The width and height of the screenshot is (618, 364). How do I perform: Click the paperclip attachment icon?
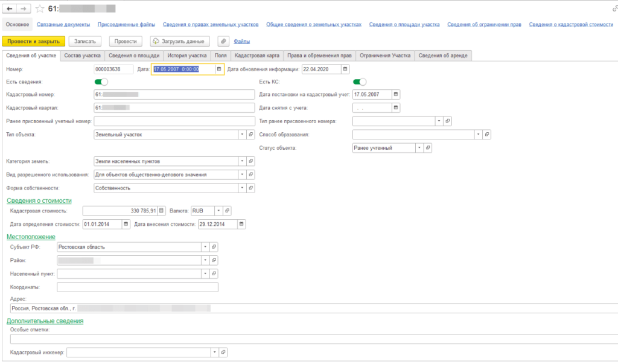223,41
